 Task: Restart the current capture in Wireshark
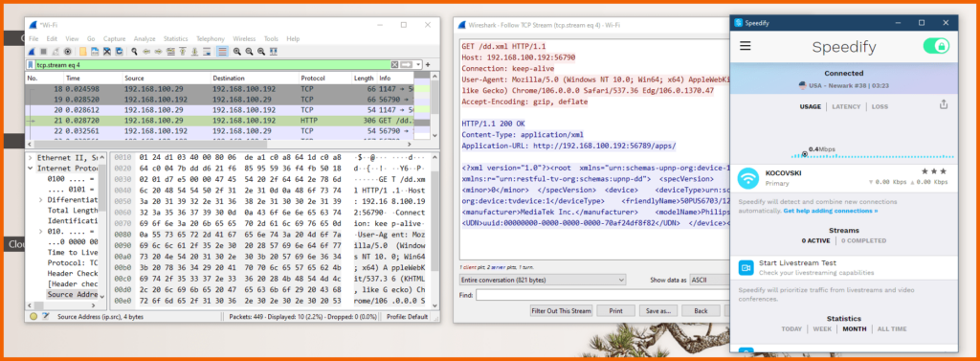pos(56,52)
